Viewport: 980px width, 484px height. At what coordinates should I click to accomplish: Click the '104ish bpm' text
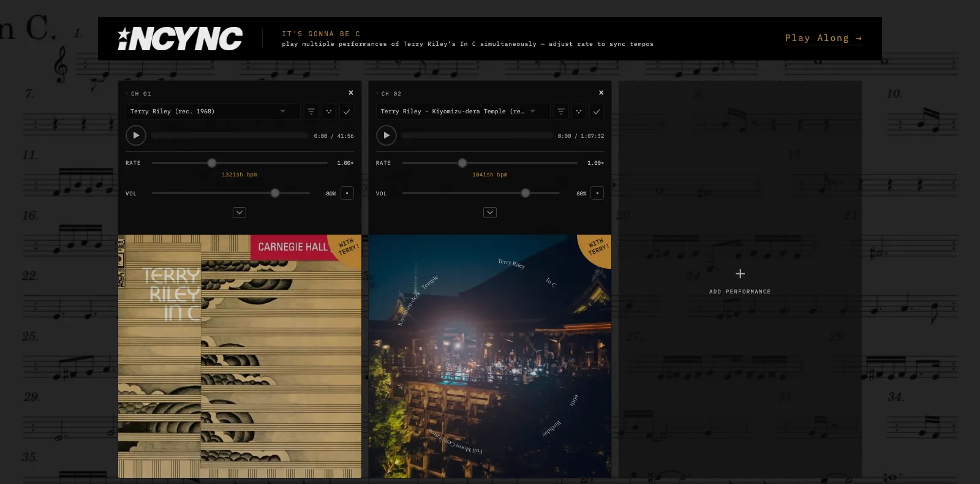coord(490,175)
